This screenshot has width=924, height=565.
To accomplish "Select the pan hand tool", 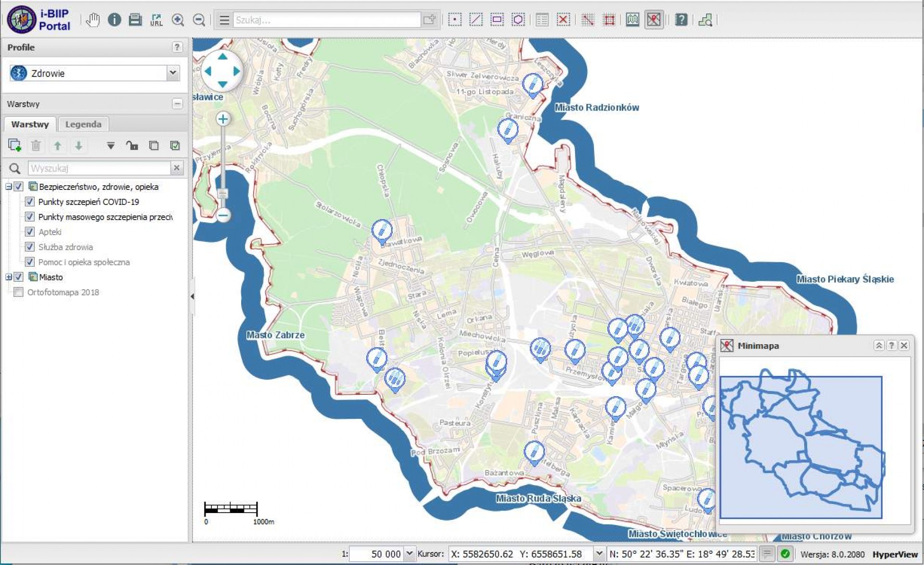I will (93, 20).
